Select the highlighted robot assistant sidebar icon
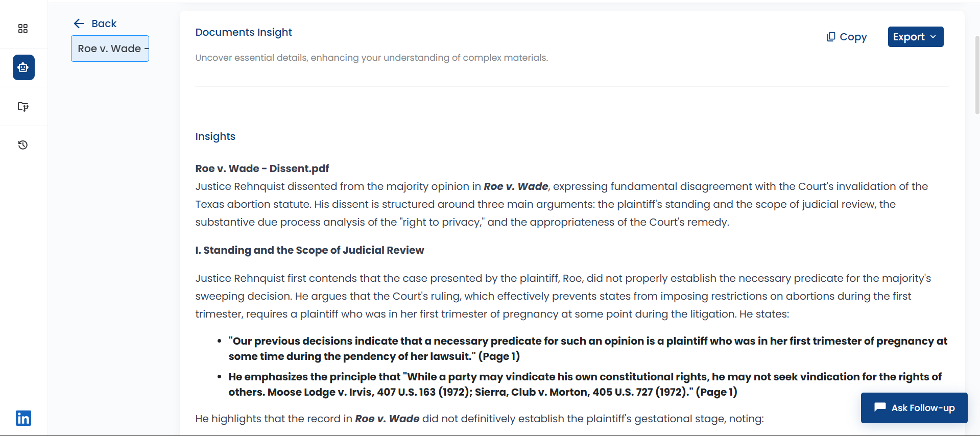980x436 pixels. pyautogui.click(x=23, y=67)
